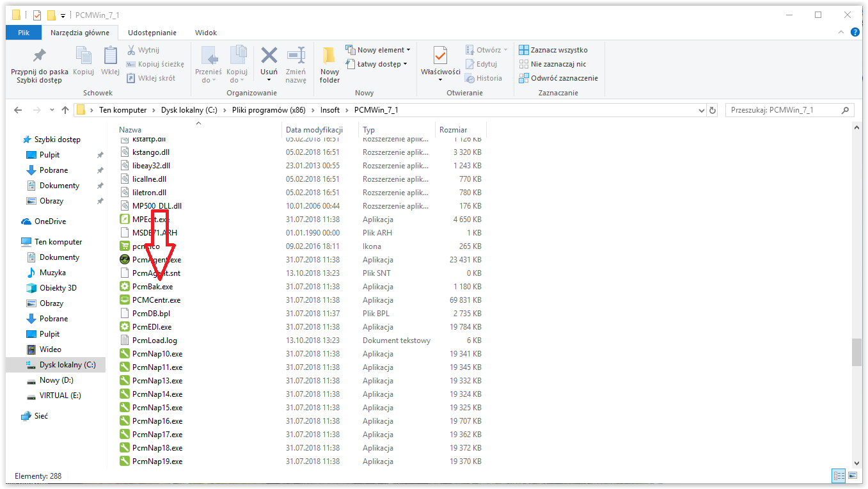This screenshot has height=489, width=868.
Task: Open VIRTUAL (E:) drive in navigation pane
Action: coord(60,396)
